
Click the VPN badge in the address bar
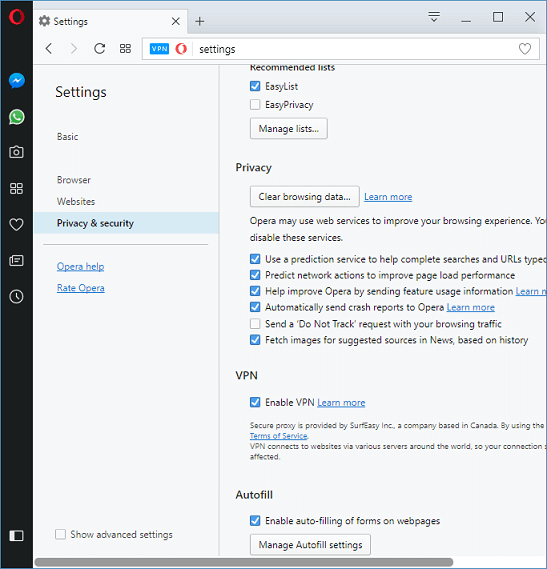click(x=159, y=49)
